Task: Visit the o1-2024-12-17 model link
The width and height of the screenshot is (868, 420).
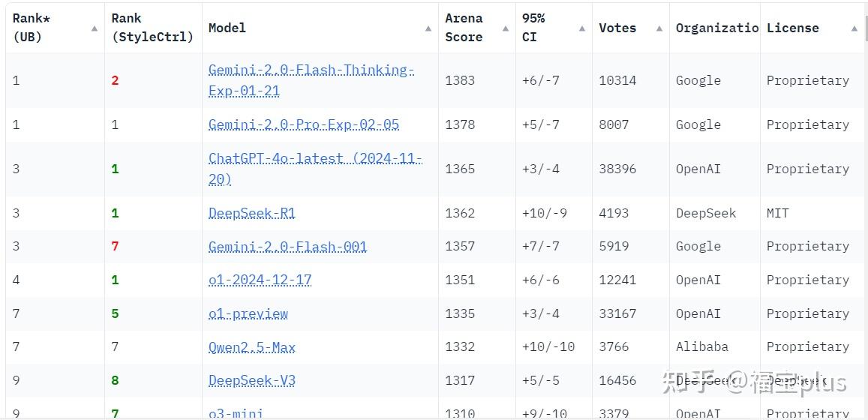Action: (260, 280)
